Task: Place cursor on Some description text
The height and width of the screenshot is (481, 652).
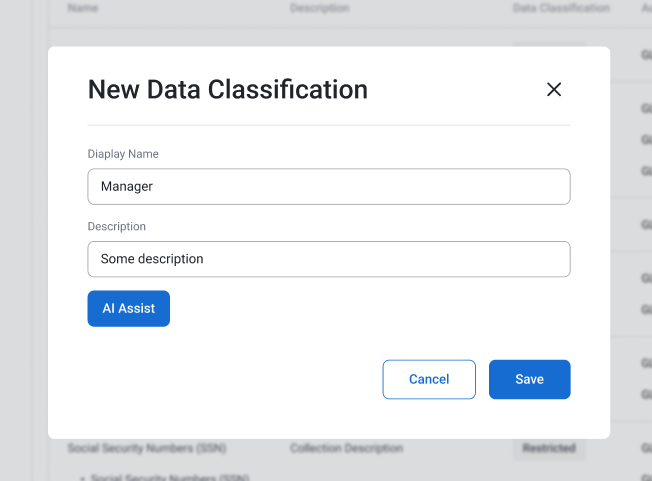Action: [x=152, y=259]
